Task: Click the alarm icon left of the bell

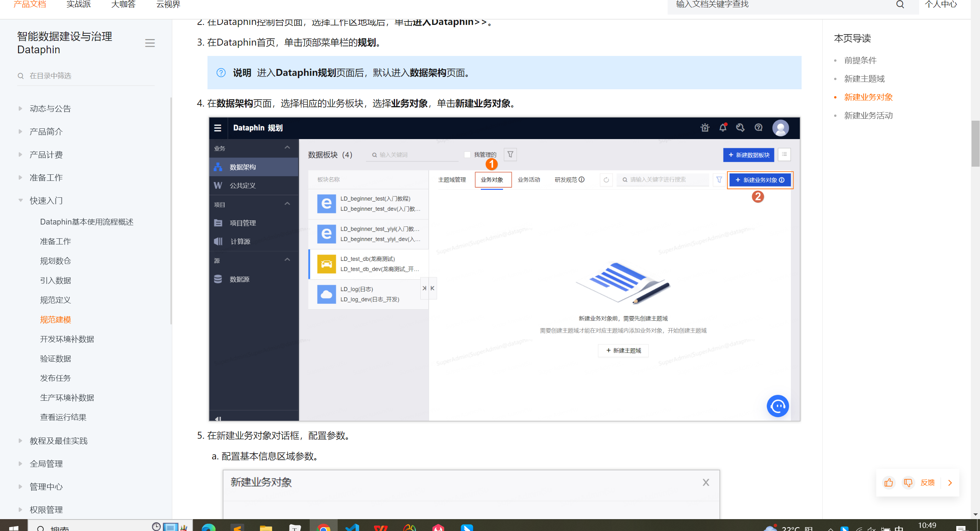Action: [705, 128]
